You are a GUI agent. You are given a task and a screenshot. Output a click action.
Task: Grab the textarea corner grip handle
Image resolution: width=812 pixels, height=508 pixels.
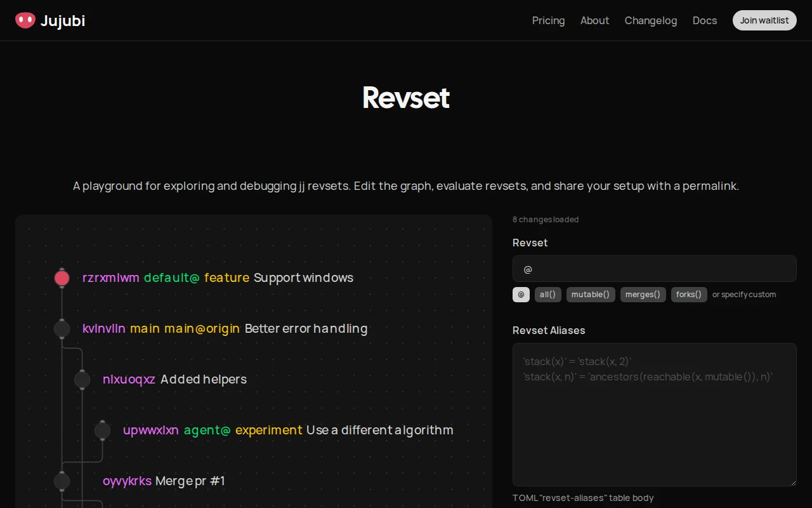coord(792,483)
